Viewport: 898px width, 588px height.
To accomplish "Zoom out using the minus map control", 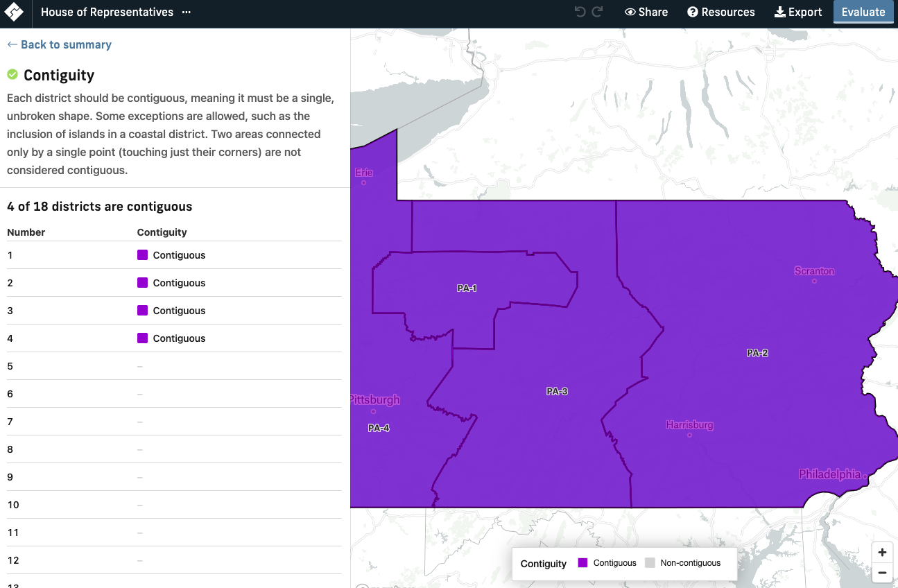I will [x=882, y=573].
